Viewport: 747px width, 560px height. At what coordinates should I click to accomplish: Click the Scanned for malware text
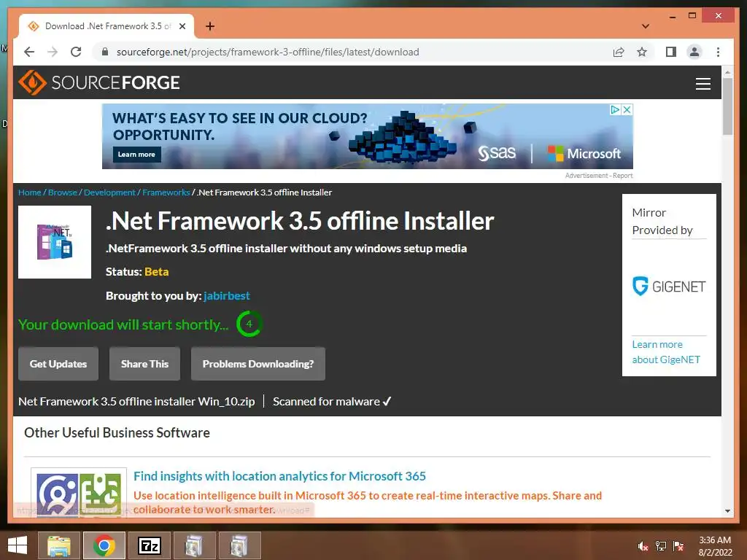(x=332, y=402)
